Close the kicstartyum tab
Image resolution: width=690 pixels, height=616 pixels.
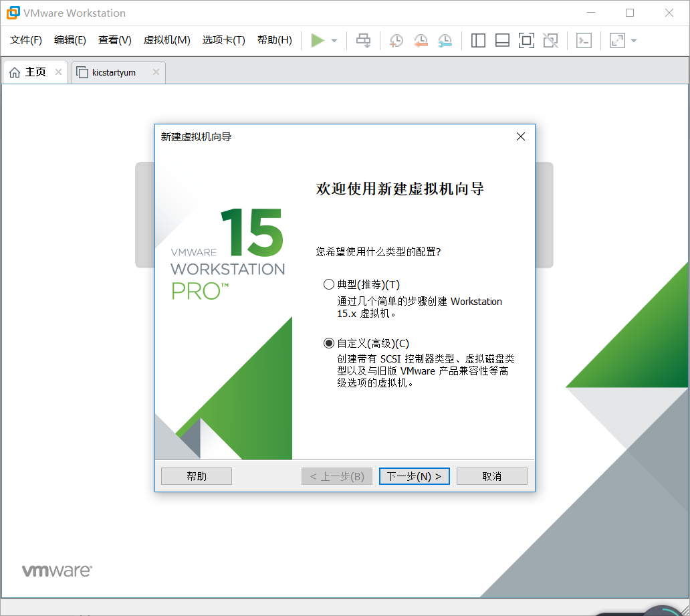156,72
